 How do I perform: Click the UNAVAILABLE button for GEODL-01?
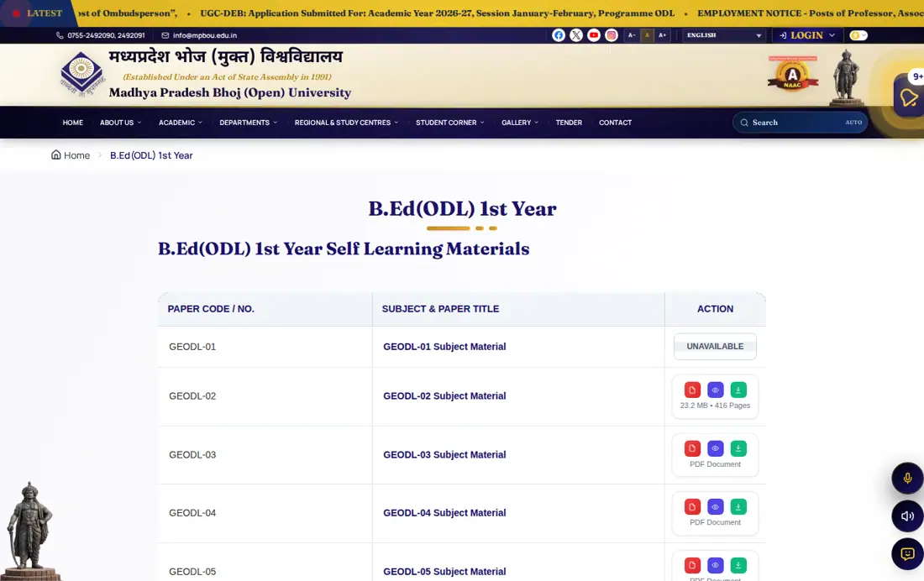pos(715,347)
